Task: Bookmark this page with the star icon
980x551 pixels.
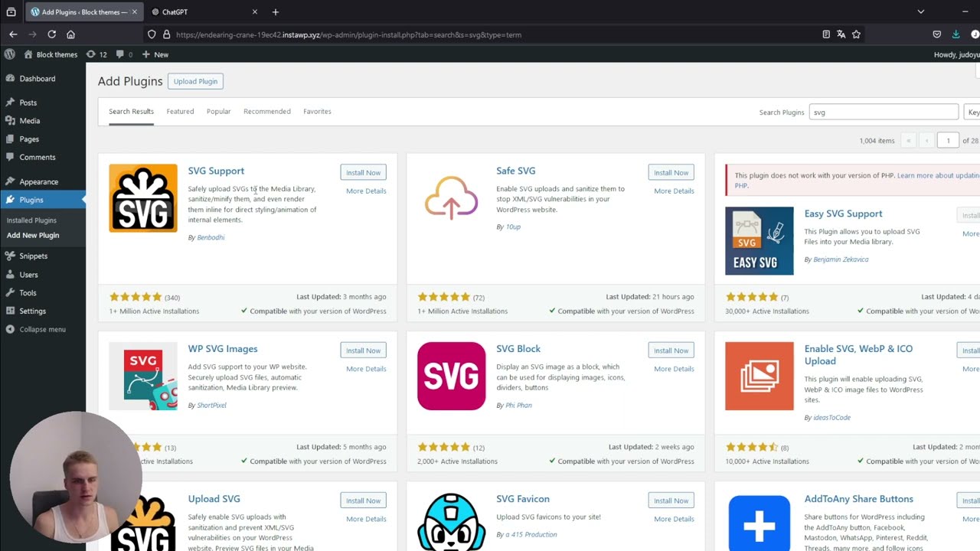Action: tap(856, 34)
